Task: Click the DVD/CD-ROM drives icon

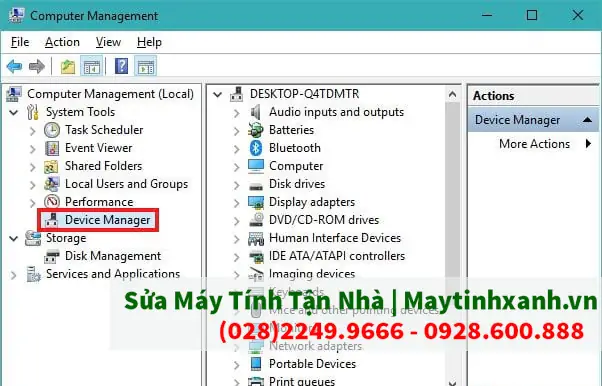Action: (256, 220)
